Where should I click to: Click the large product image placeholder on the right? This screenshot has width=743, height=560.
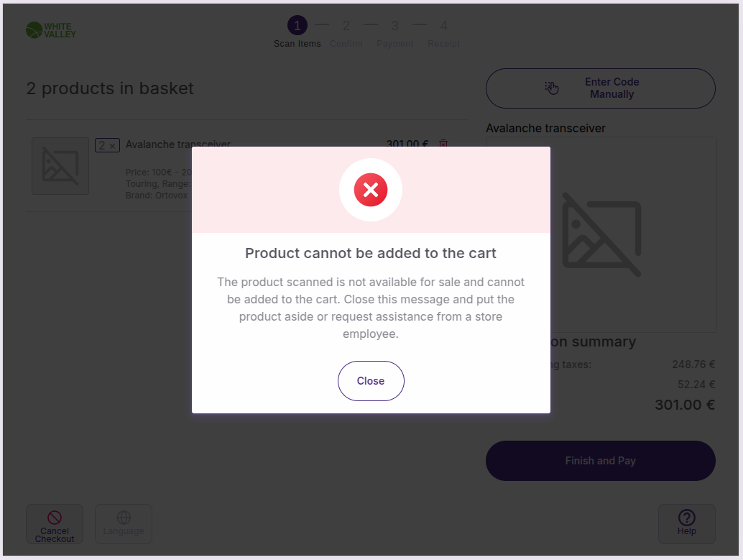601,234
